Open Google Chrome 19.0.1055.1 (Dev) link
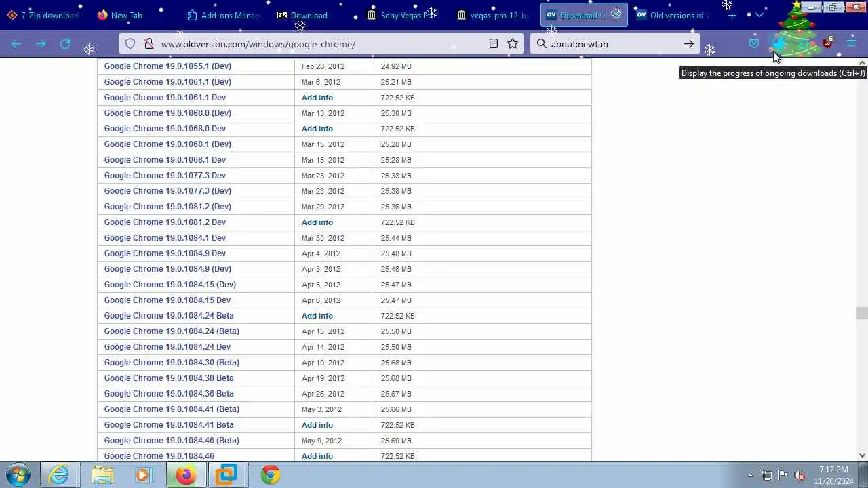 [x=167, y=66]
